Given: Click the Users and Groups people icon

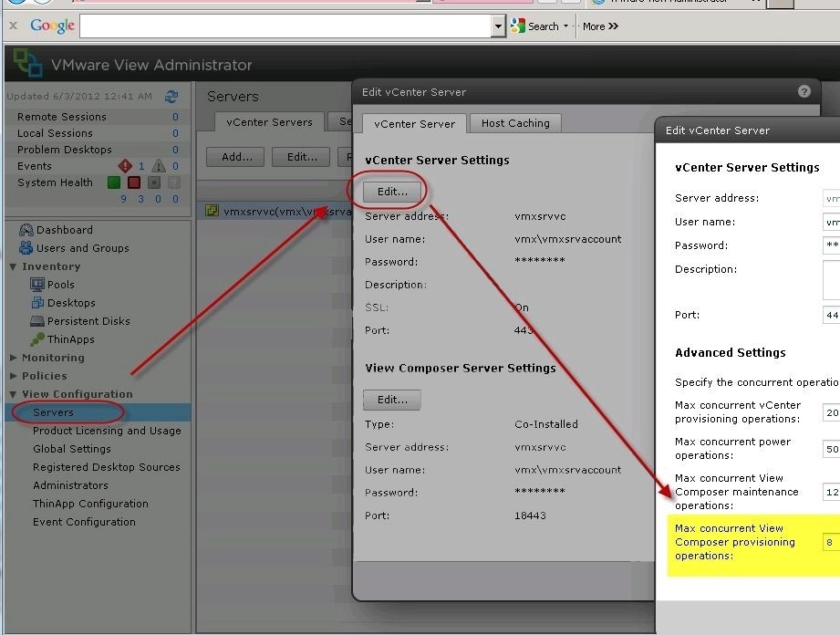Looking at the screenshot, I should point(26,247).
